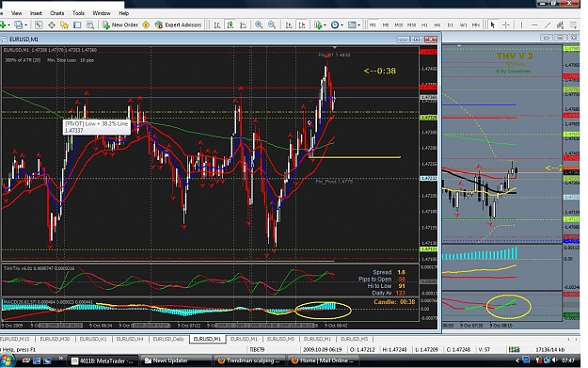Select the Fibonacci retracement tool

(573, 25)
